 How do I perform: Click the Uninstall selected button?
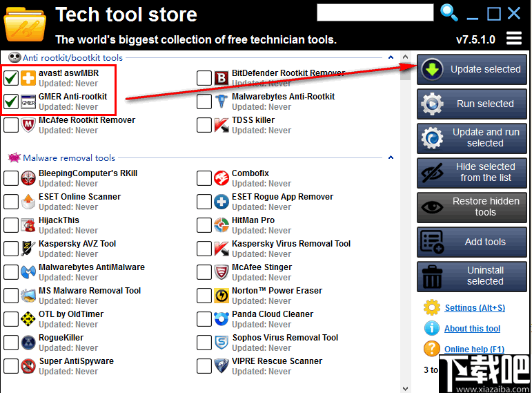(471, 276)
